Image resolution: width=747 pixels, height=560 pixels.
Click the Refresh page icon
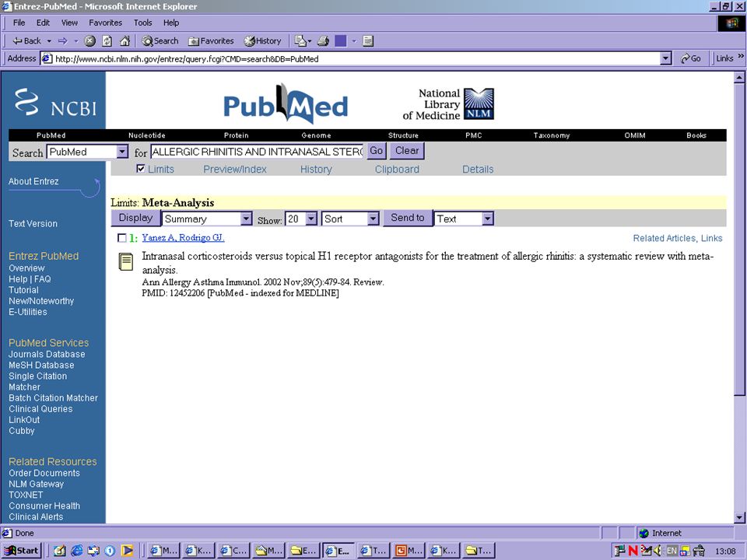(107, 41)
